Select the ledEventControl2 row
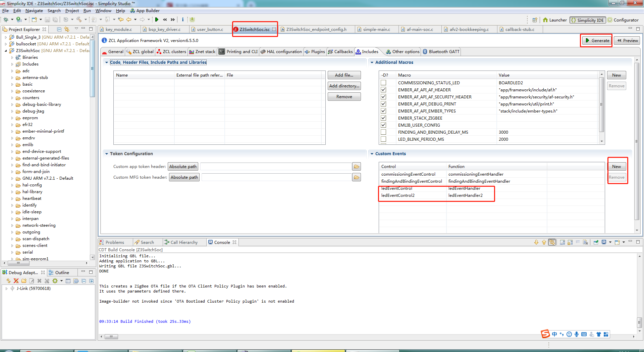 coord(492,195)
